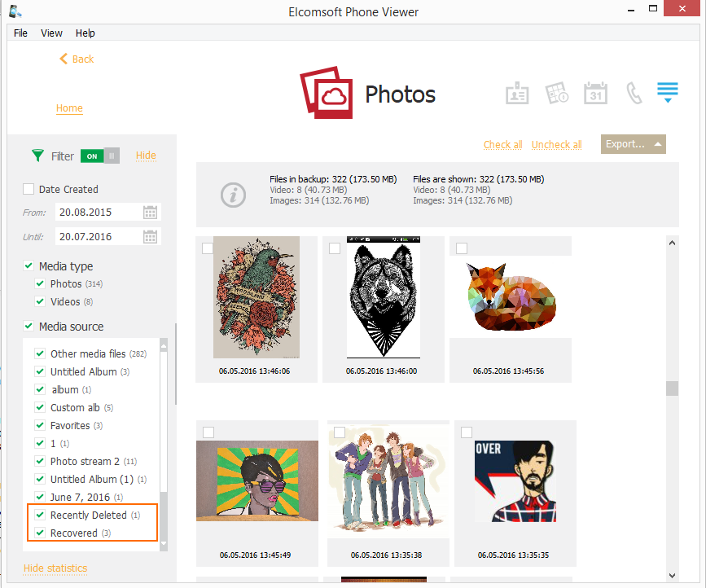Viewport: 706px width, 588px height.
Task: Click the Notes icon in header
Action: pyautogui.click(x=556, y=93)
